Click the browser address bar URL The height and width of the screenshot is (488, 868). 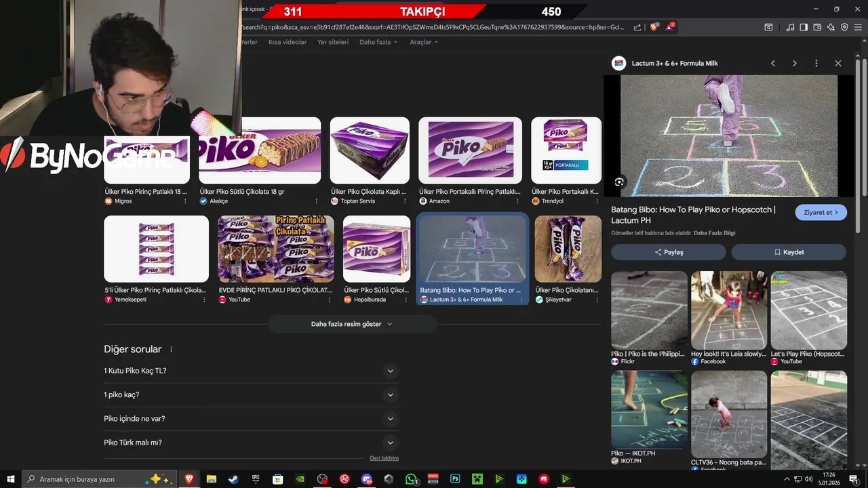pyautogui.click(x=434, y=27)
